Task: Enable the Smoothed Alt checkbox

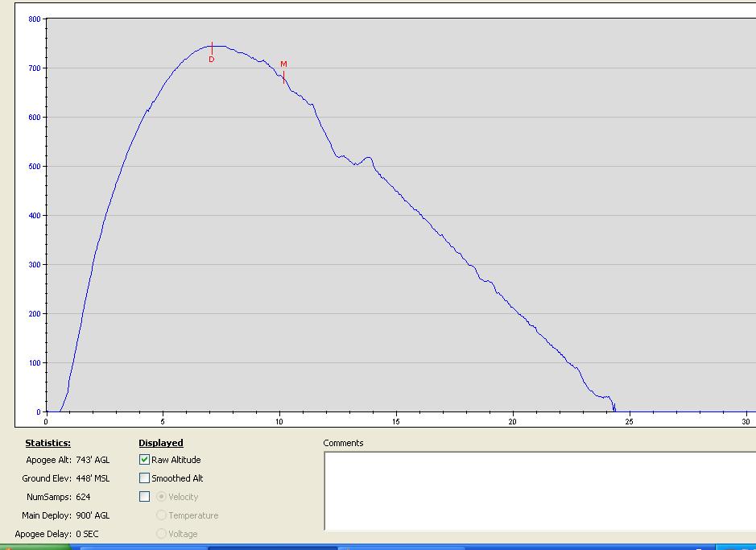Action: coord(145,478)
